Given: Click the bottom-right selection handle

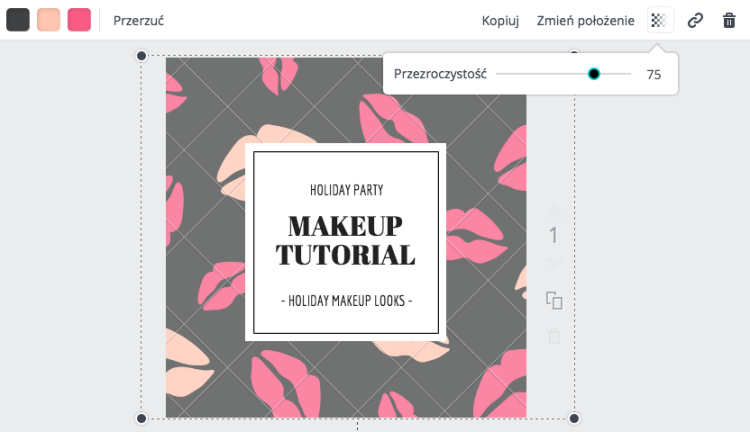Looking at the screenshot, I should coord(574,419).
